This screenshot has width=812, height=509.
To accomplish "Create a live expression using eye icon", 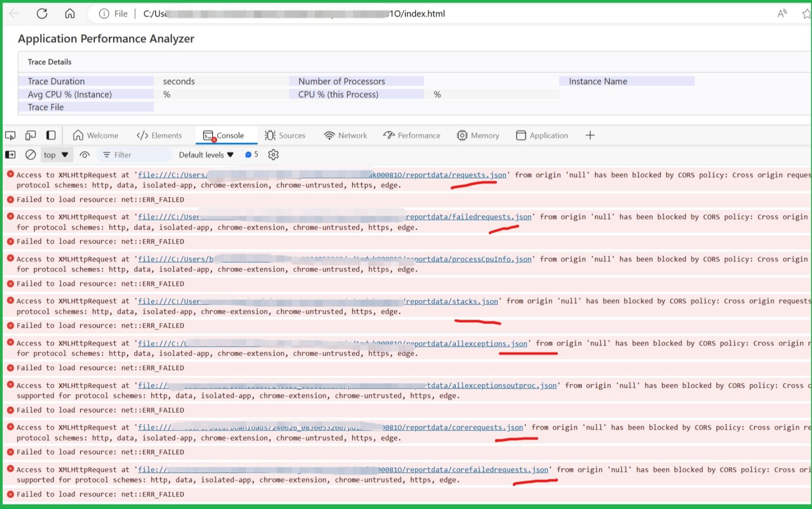I will point(85,155).
